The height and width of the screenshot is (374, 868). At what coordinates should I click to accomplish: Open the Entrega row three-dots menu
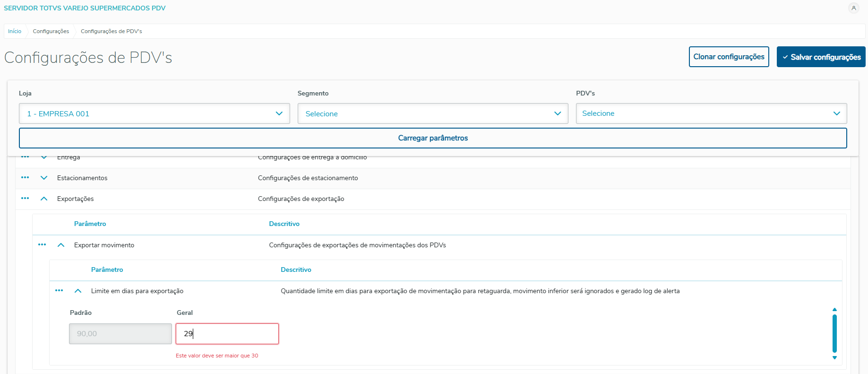[25, 157]
